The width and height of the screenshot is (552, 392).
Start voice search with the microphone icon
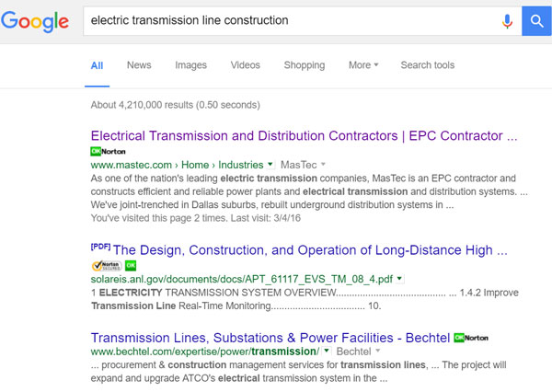pos(507,20)
